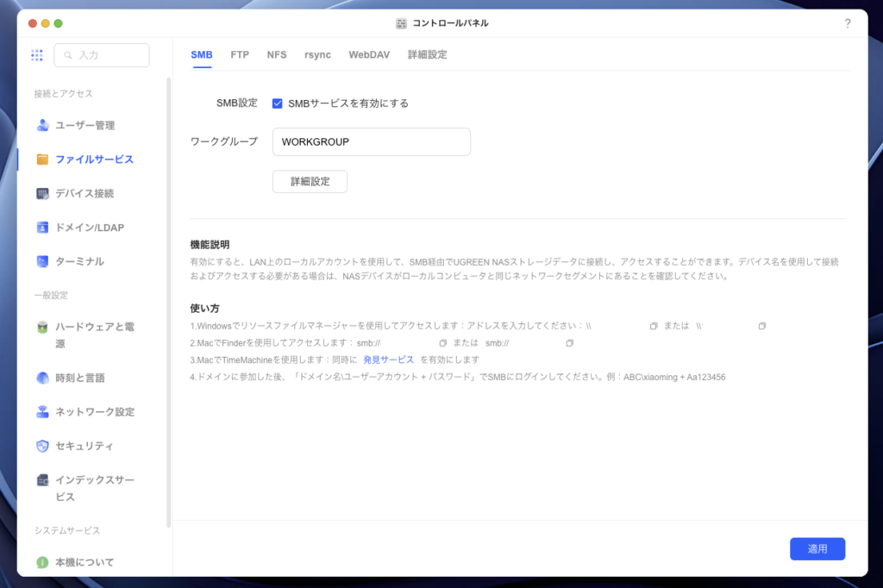This screenshot has width=883, height=588.
Task: Click the 詳細設定 button under workgroup
Action: [x=310, y=182]
